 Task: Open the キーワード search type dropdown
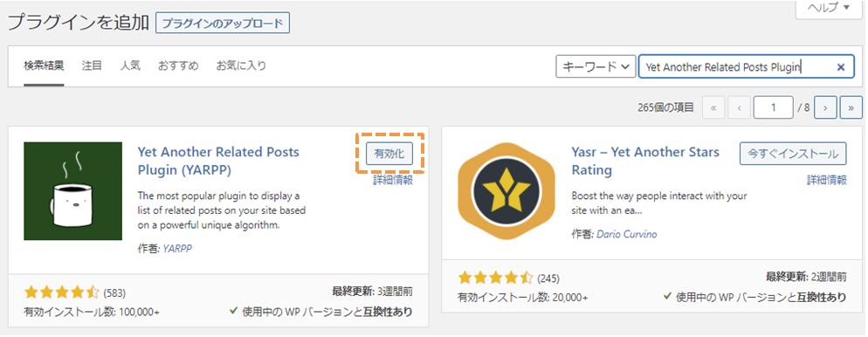pyautogui.click(x=595, y=66)
